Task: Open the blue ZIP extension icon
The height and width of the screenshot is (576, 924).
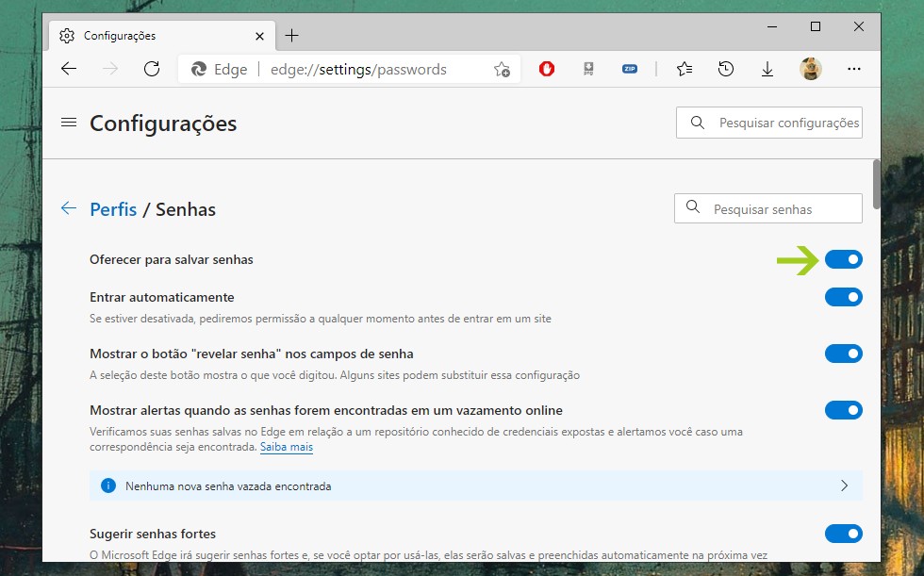Action: pyautogui.click(x=630, y=69)
